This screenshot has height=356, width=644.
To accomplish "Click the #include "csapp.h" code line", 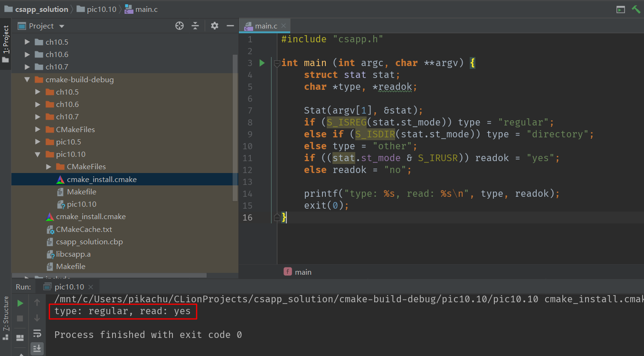I will point(332,39).
